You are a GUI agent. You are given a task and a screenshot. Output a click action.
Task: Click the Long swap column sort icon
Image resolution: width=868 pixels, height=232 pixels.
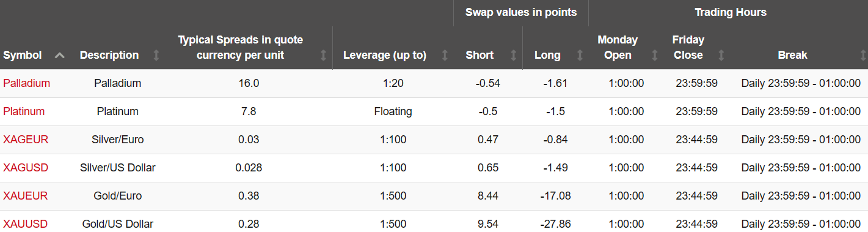click(580, 55)
